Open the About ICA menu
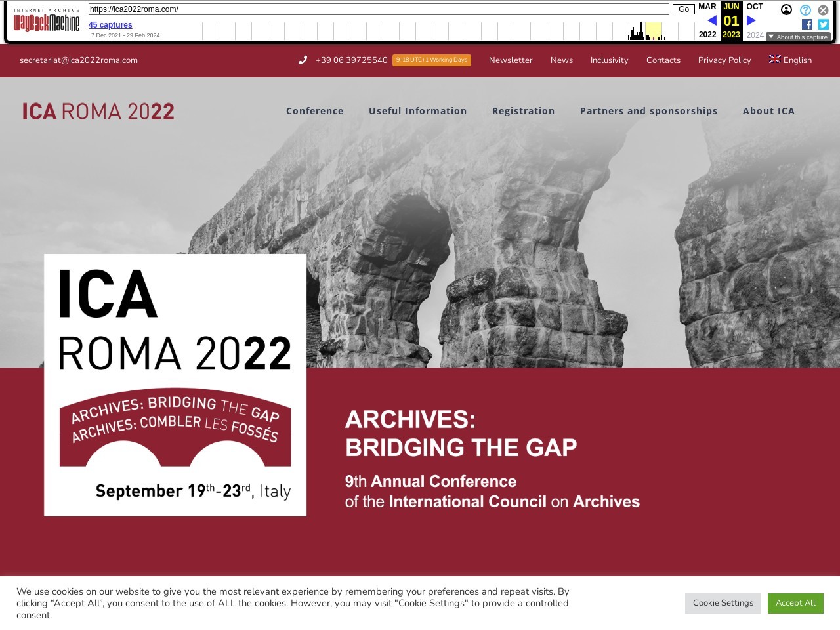Screen dimensions: 840x630 tap(768, 111)
